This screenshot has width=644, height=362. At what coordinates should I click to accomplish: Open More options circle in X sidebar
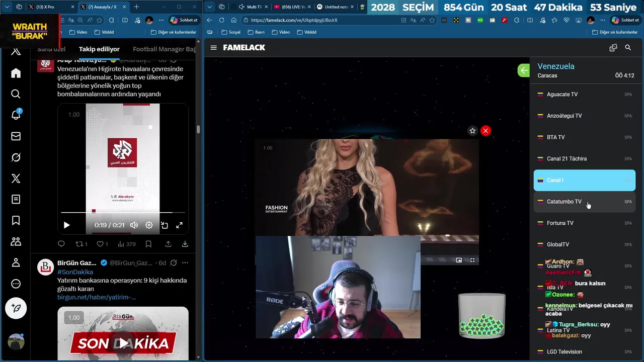[x=16, y=284]
